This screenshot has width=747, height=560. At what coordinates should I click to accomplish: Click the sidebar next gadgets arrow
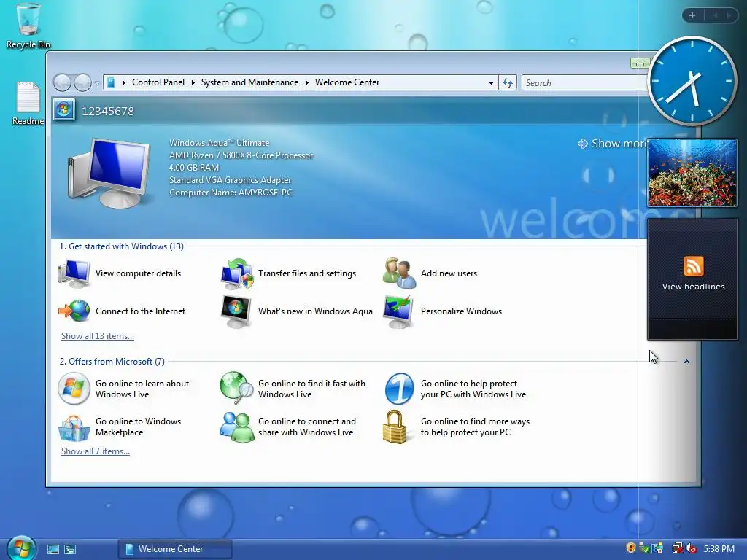[729, 15]
